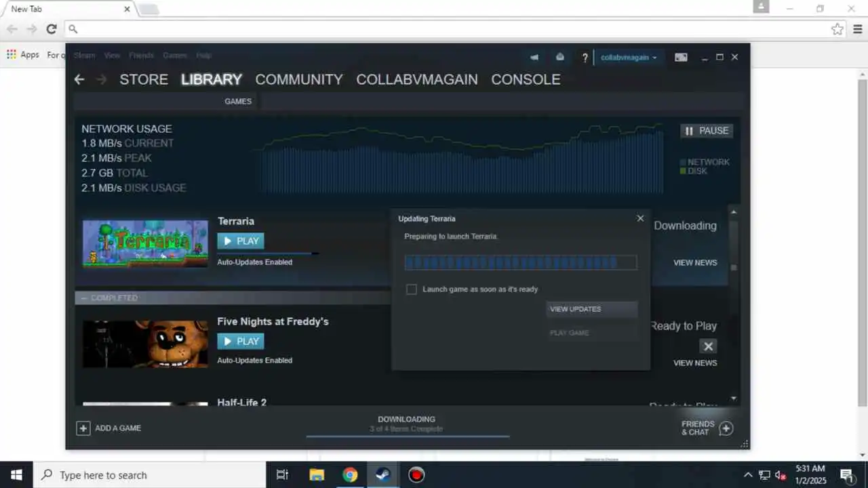
Task: Click the Steam back arrow
Action: [79, 79]
